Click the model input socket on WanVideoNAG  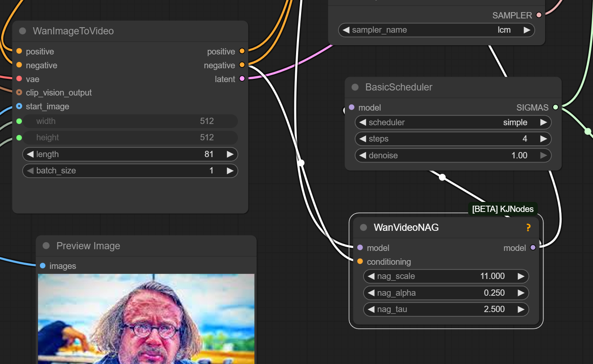point(360,248)
